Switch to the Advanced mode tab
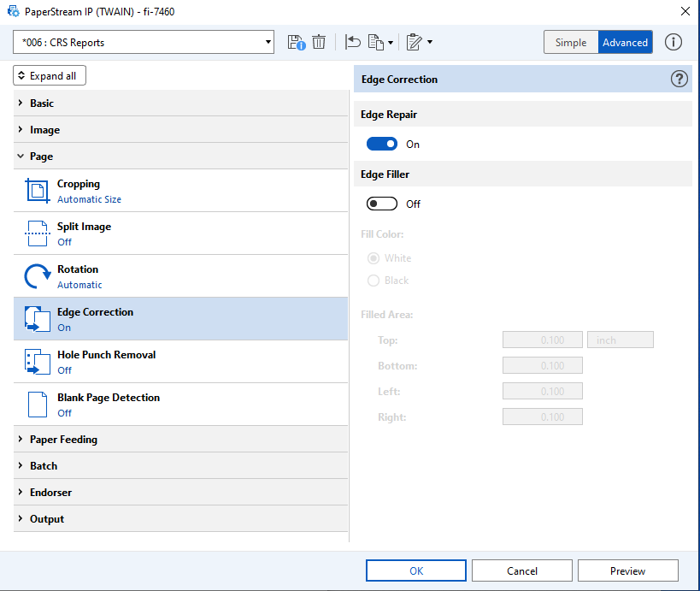The width and height of the screenshot is (700, 591). [625, 42]
